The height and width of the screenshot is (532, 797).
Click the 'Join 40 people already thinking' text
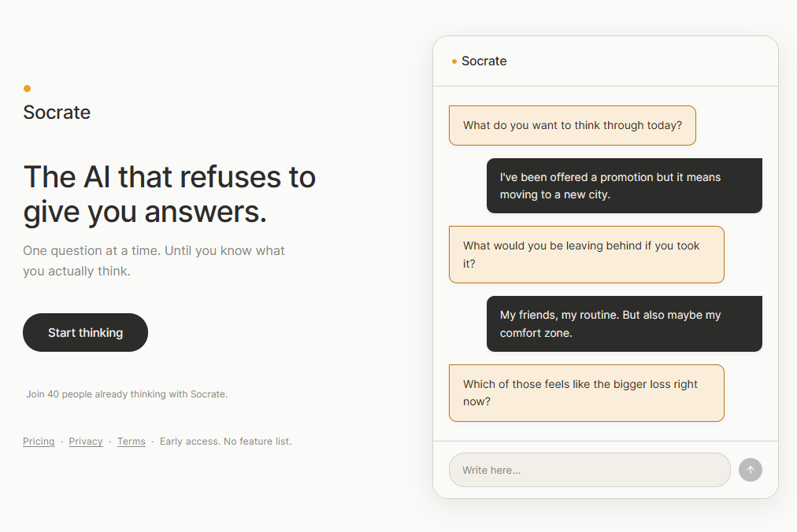point(127,393)
